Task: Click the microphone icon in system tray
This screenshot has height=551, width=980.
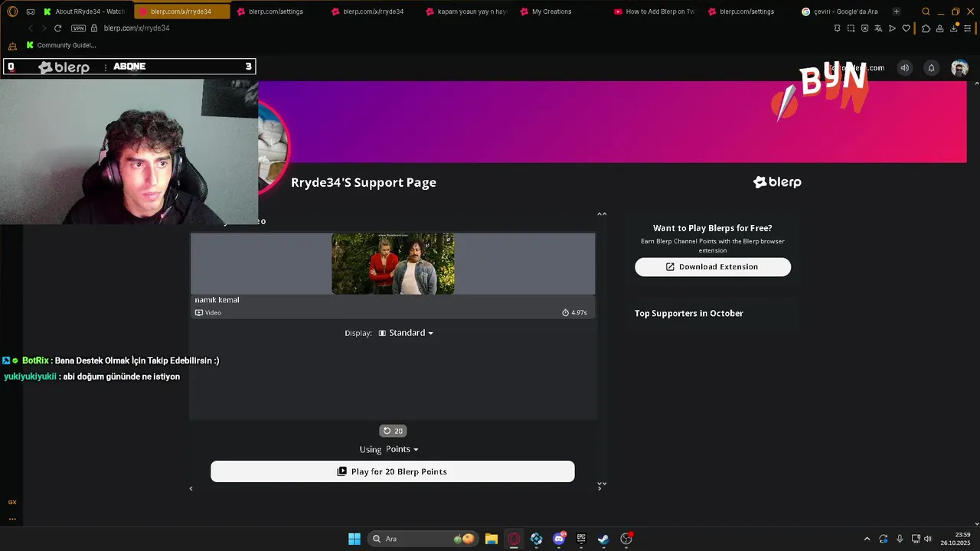Action: pos(900,539)
